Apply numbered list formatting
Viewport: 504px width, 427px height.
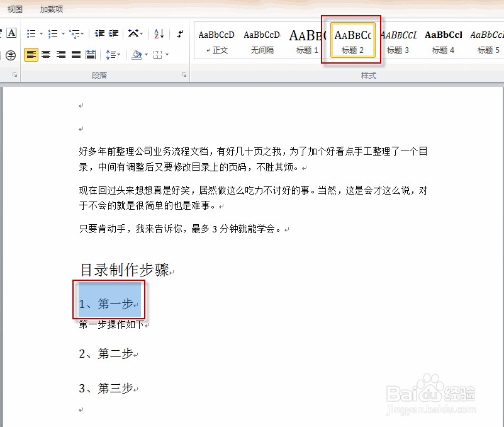(x=53, y=33)
